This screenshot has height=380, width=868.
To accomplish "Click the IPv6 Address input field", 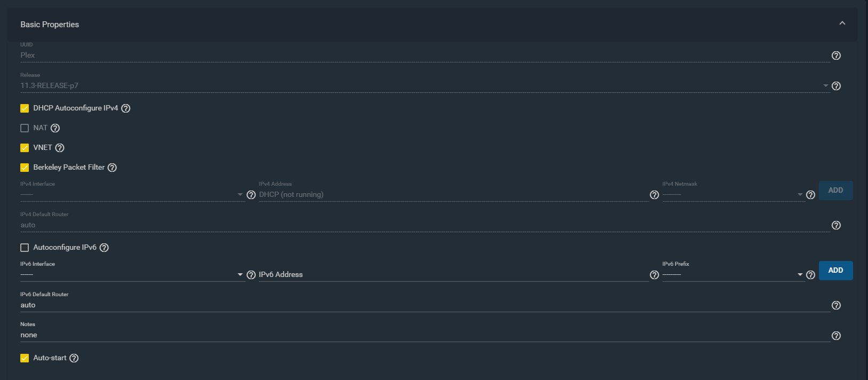I will point(453,275).
